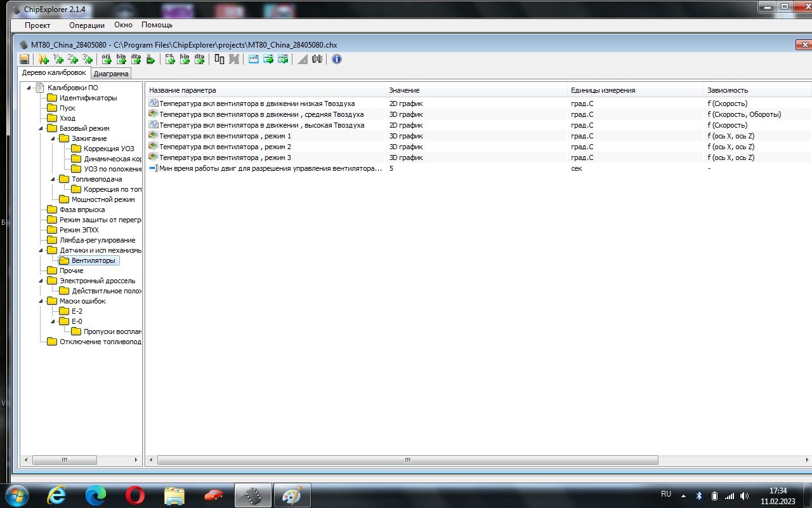
Task: Open the ChipExplorer chip icon in taskbar
Action: (253, 495)
